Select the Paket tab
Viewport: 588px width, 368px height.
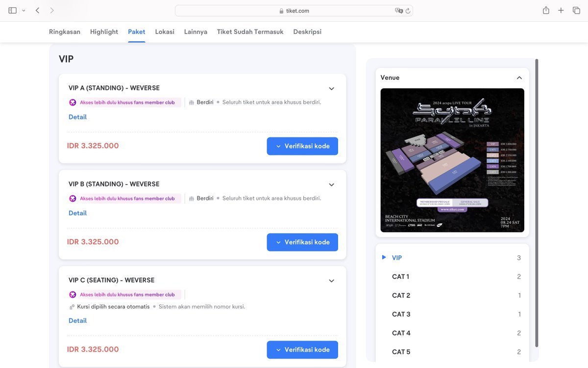tap(137, 32)
